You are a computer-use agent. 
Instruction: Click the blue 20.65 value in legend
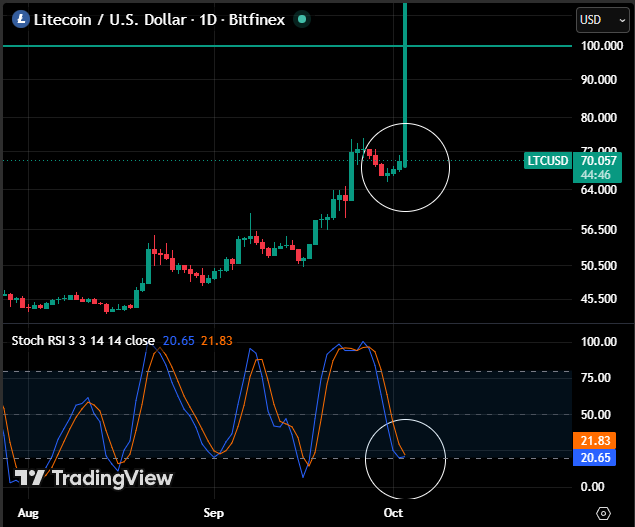point(179,341)
